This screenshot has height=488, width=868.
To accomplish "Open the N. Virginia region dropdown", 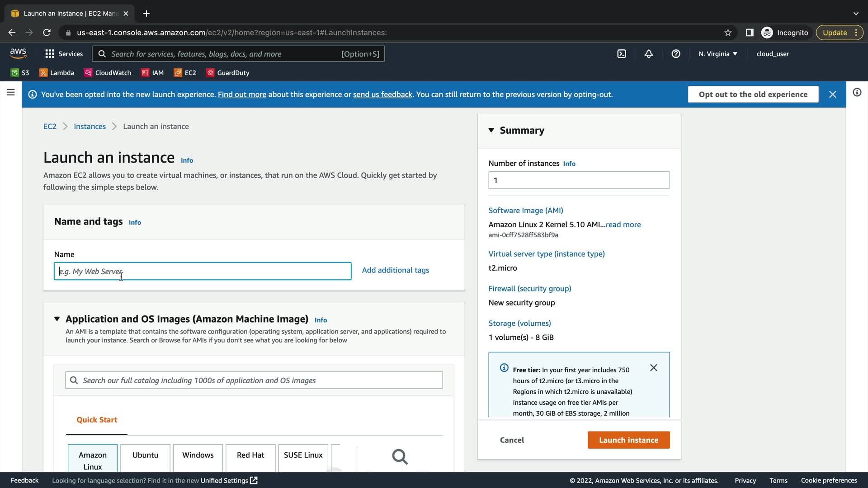I will click(x=717, y=54).
